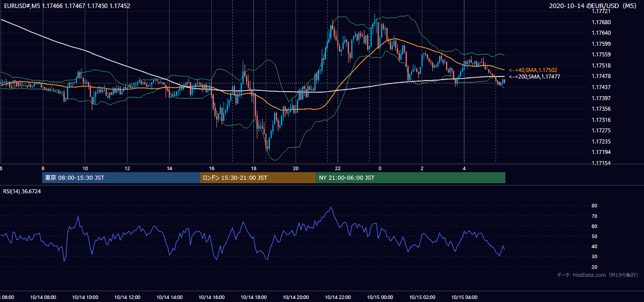Click the 10/14 10:00 date label
The image size is (644, 302).
(x=85, y=297)
